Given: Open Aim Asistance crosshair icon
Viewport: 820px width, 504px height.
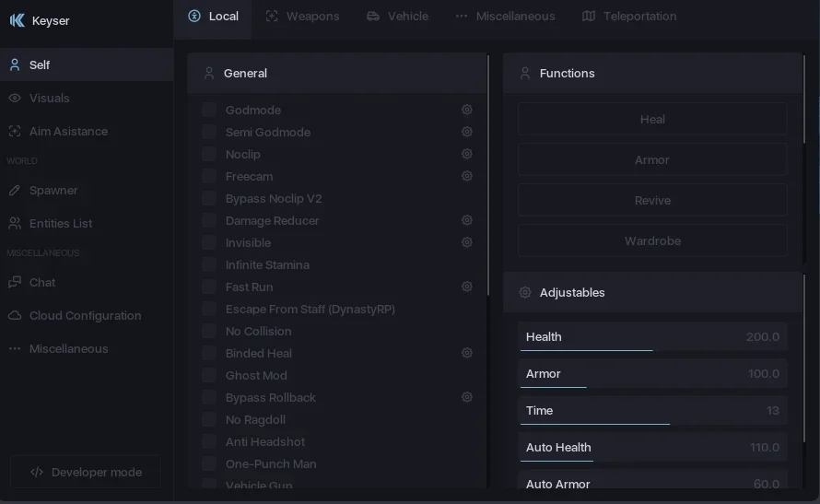Looking at the screenshot, I should click(15, 131).
